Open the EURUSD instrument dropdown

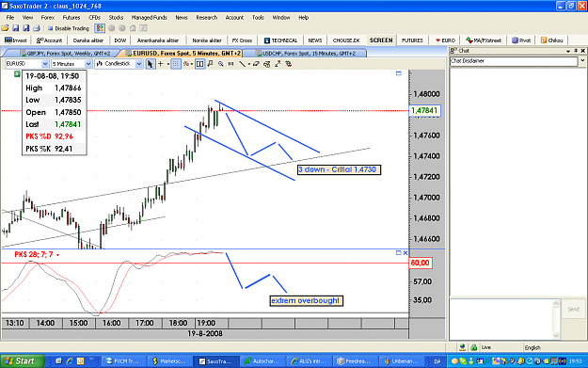point(44,64)
